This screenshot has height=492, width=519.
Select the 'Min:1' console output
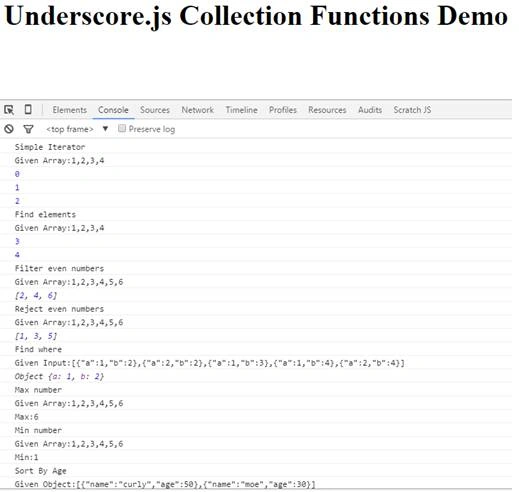(x=27, y=457)
